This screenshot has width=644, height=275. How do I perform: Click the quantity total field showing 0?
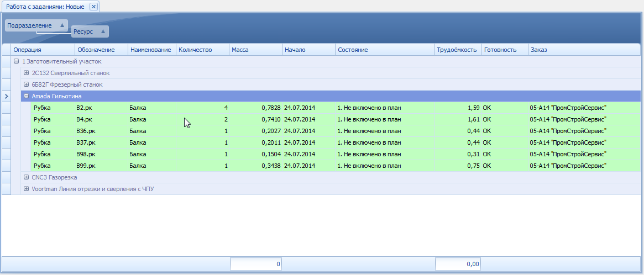(x=256, y=264)
